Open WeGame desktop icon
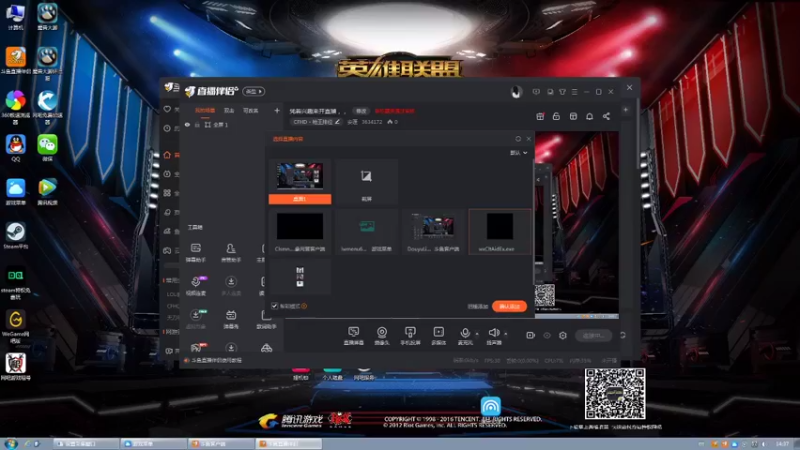The image size is (800, 450). [15, 327]
